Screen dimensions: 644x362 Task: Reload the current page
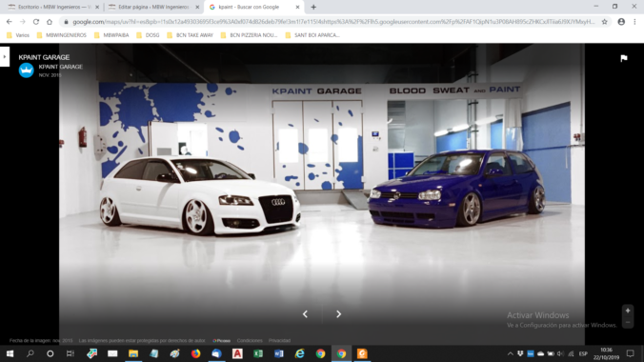pyautogui.click(x=36, y=22)
